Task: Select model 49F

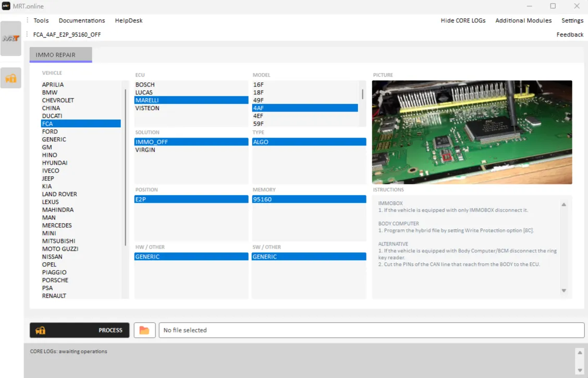Action: pyautogui.click(x=305, y=101)
